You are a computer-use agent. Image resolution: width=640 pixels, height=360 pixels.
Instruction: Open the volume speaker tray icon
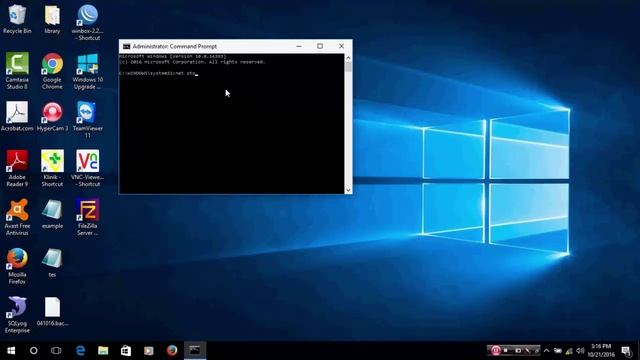coord(580,350)
